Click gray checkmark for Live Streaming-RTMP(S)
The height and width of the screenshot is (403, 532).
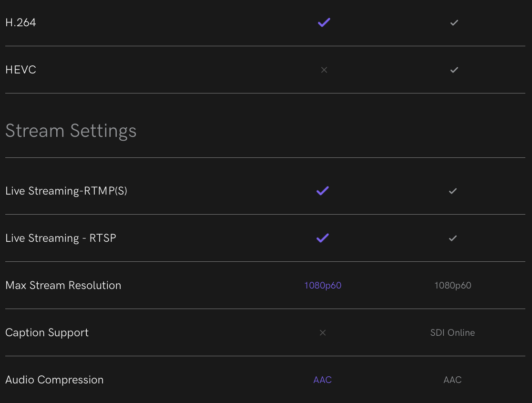point(452,191)
